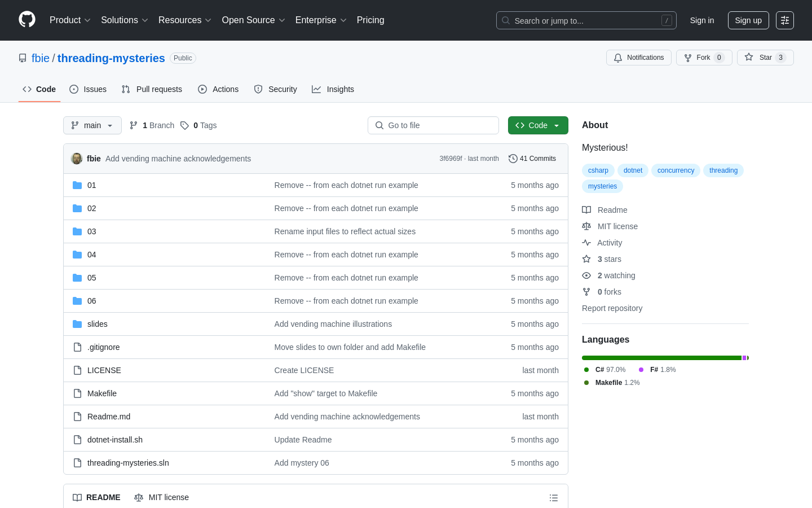Open the header command palette icon button
Image resolution: width=812 pixels, height=508 pixels.
[x=785, y=20]
